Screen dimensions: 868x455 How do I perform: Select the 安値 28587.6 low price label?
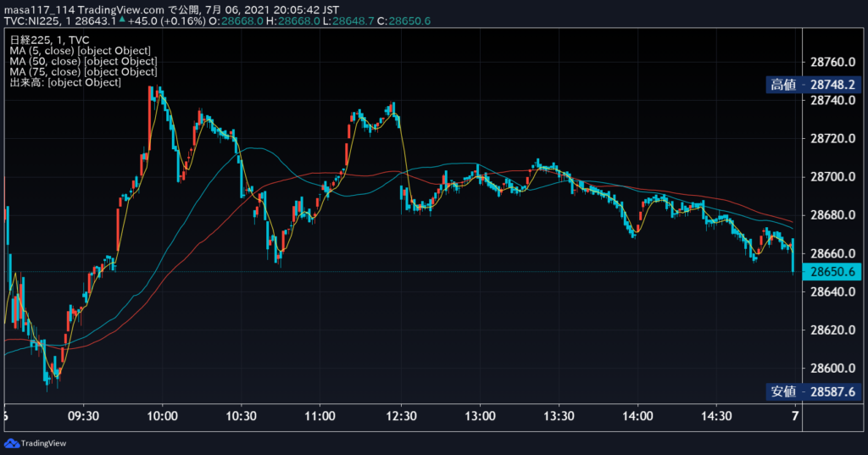(x=813, y=391)
